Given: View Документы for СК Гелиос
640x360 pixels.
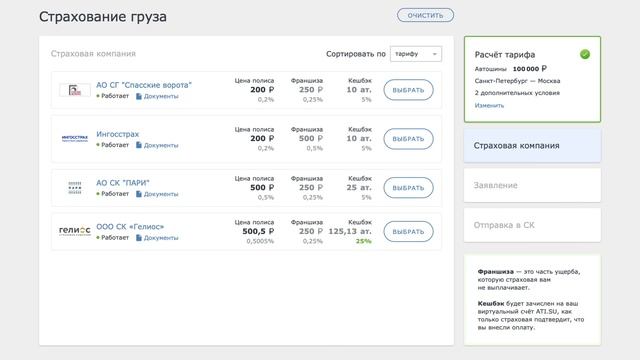Looking at the screenshot, I should coord(161,238).
